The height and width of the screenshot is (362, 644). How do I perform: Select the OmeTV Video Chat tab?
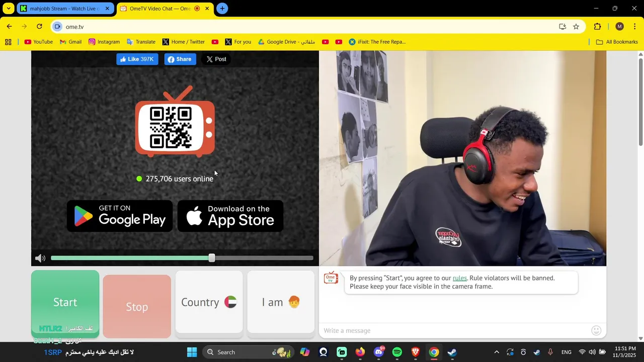pyautogui.click(x=161, y=9)
